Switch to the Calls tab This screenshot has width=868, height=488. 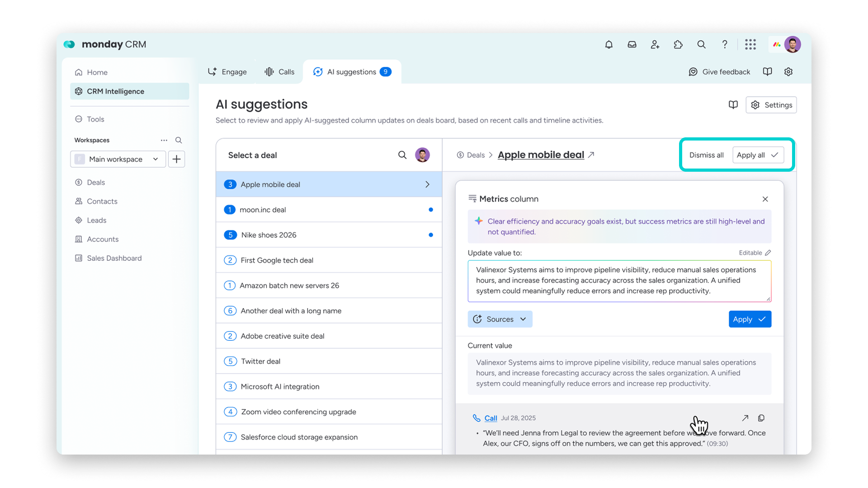279,72
